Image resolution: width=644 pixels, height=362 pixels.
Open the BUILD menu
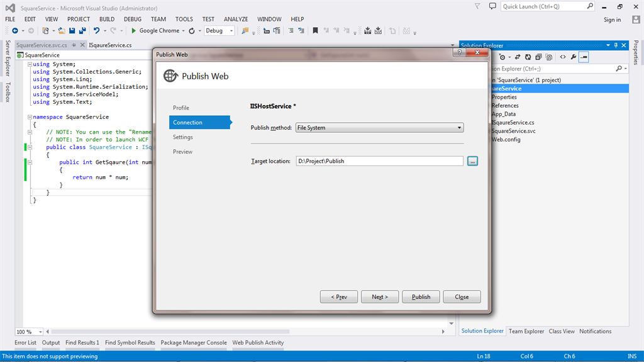(x=107, y=20)
